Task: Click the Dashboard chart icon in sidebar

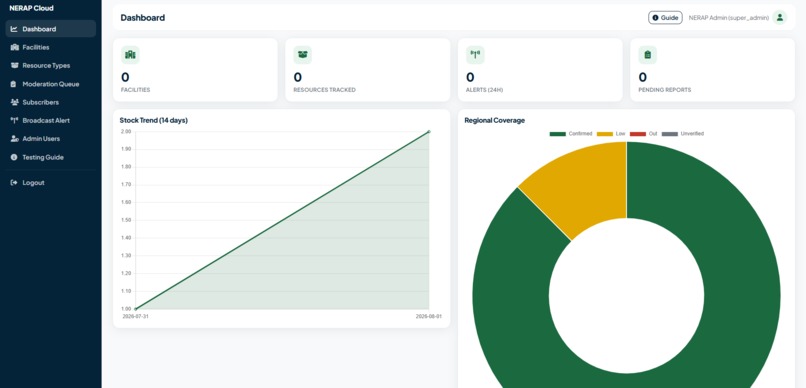Action: click(14, 29)
